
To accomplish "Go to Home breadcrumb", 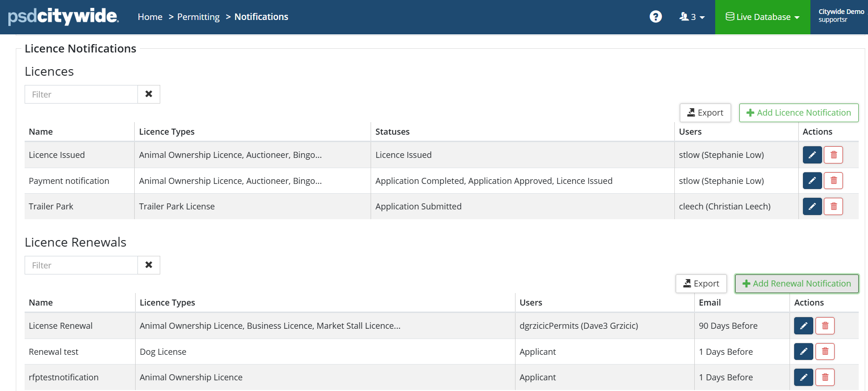I will pos(150,17).
